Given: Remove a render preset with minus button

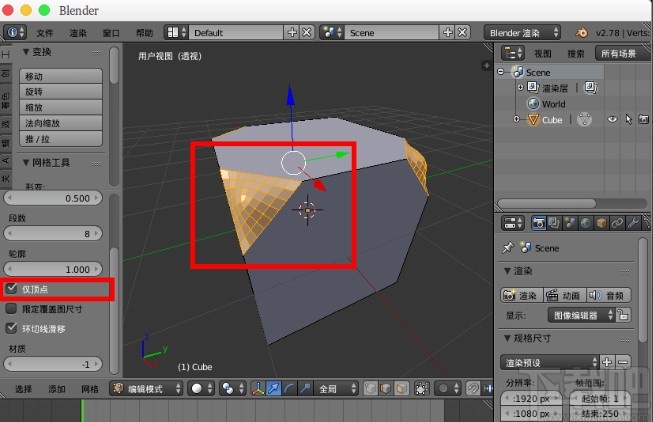Looking at the screenshot, I should (623, 362).
